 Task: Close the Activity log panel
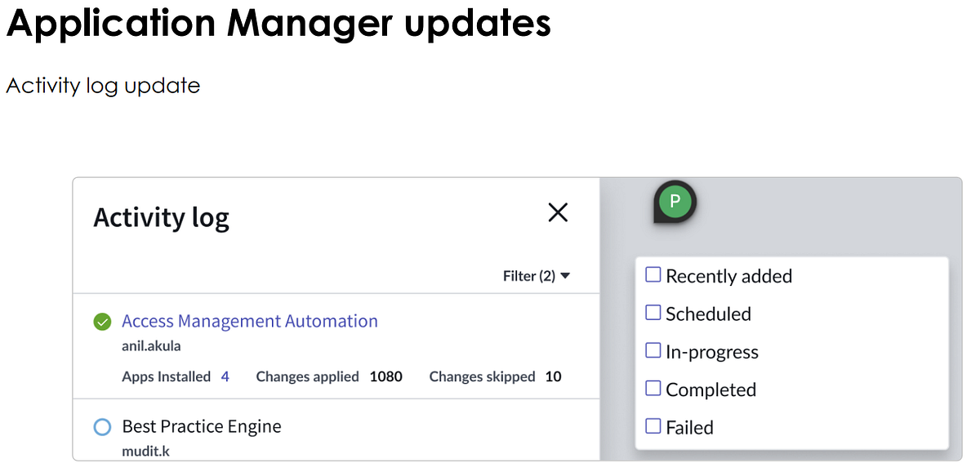click(x=558, y=212)
